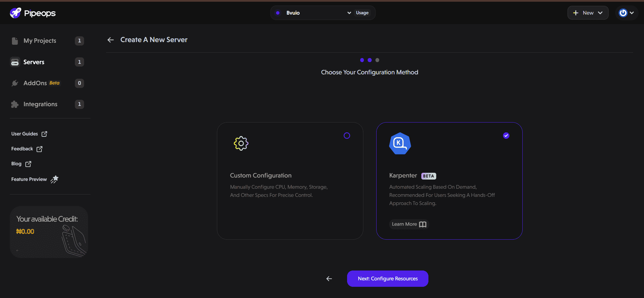Image resolution: width=644 pixels, height=298 pixels.
Task: Open the Feature Preview link
Action: [x=35, y=179]
